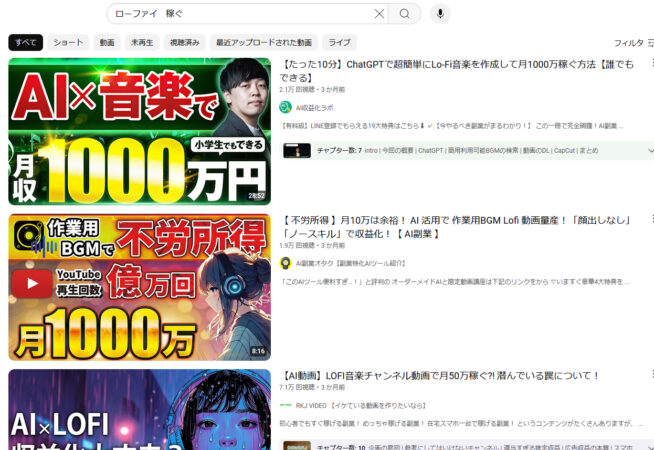Open the 作業用BGMで不労所得 thumbnail

click(139, 287)
